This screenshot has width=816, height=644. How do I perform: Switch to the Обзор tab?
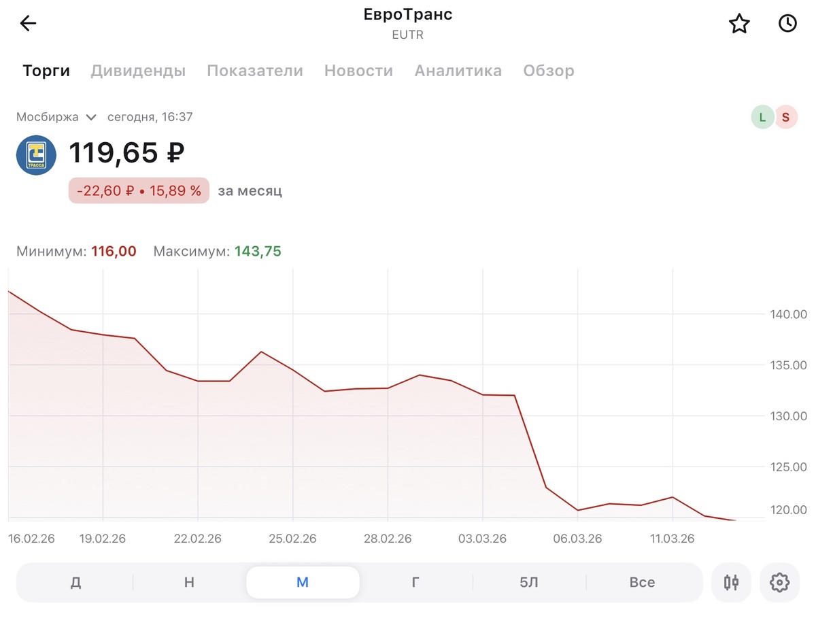coord(549,71)
